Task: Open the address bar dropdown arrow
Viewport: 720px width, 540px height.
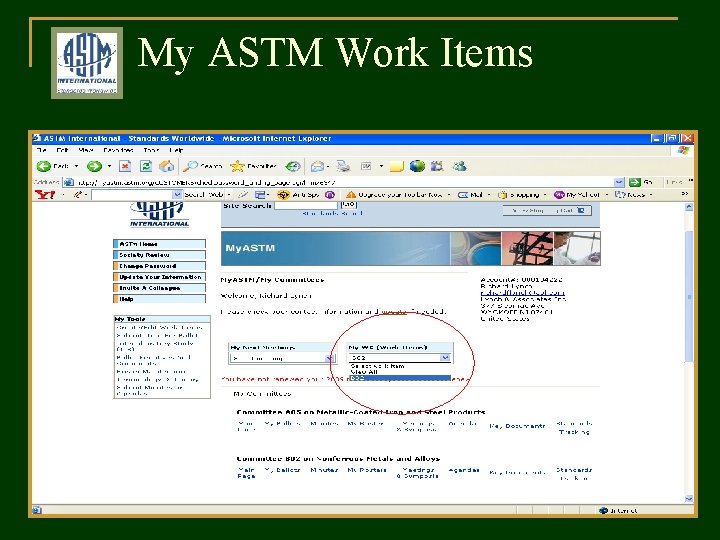Action: (x=619, y=182)
